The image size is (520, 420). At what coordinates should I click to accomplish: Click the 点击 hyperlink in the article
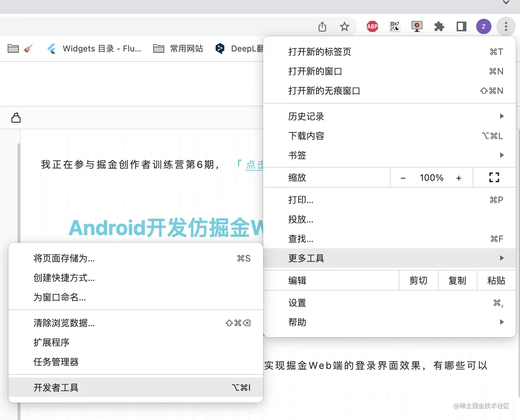pyautogui.click(x=254, y=164)
